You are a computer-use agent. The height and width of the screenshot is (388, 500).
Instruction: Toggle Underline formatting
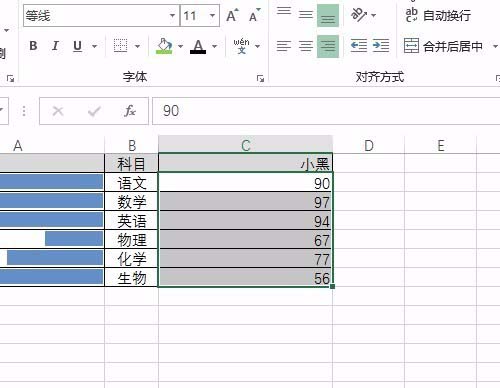tap(77, 46)
